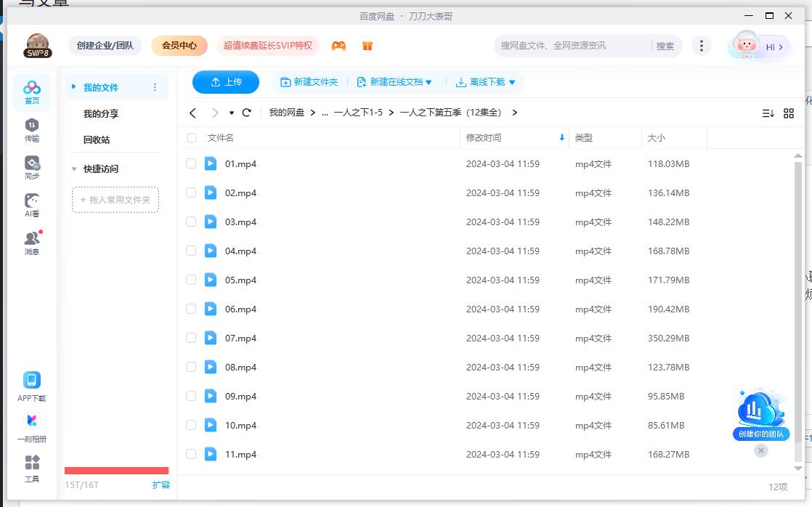Click the 工具 (Tools) sidebar icon

32,469
